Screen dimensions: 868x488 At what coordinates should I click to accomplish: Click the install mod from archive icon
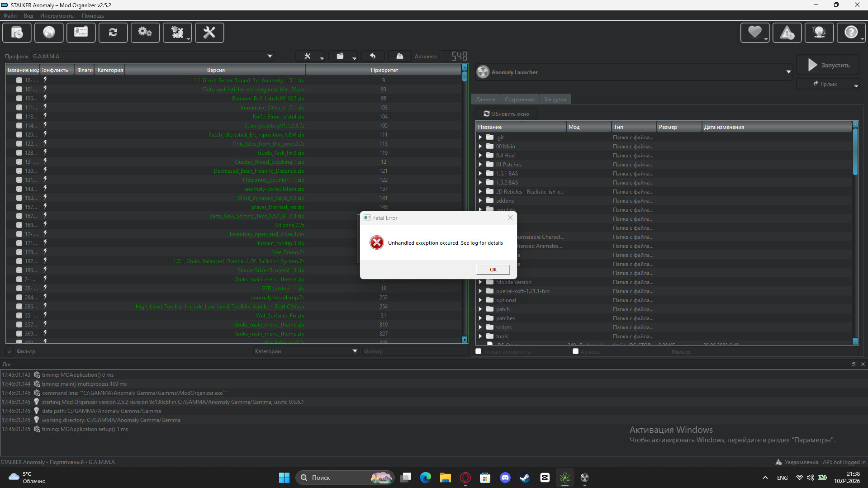pyautogui.click(x=17, y=33)
